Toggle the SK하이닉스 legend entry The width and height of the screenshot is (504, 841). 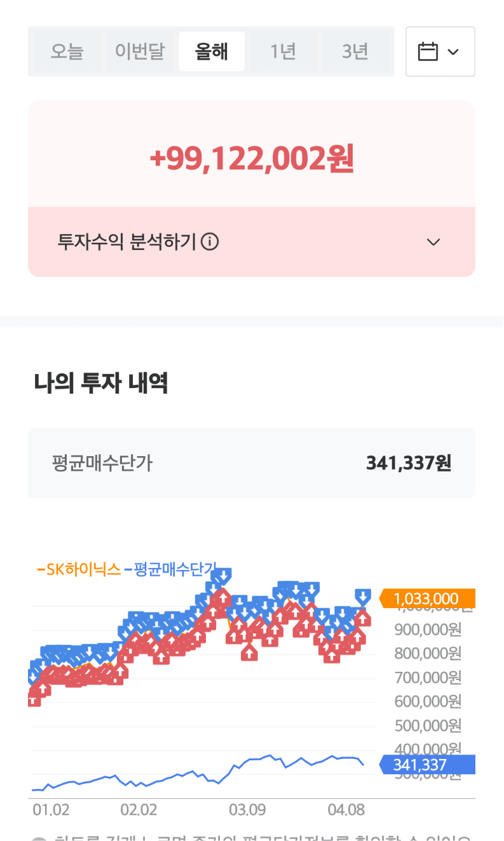pos(79,569)
